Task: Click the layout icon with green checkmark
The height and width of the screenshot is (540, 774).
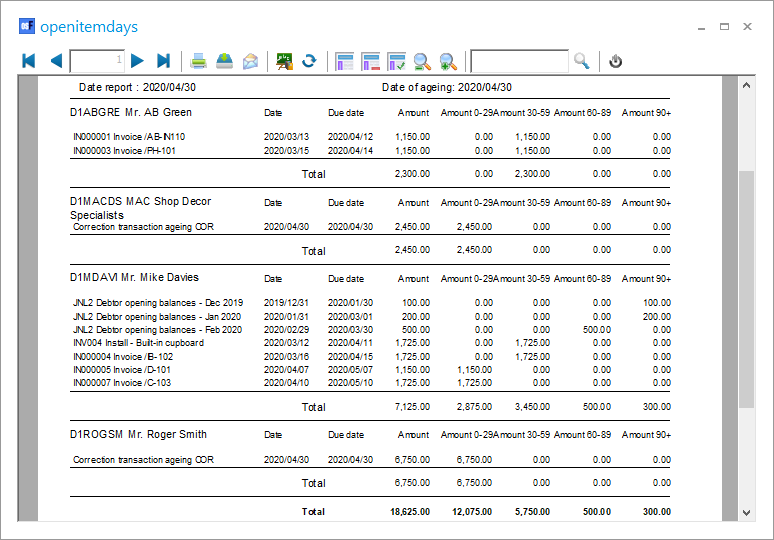Action: 396,61
